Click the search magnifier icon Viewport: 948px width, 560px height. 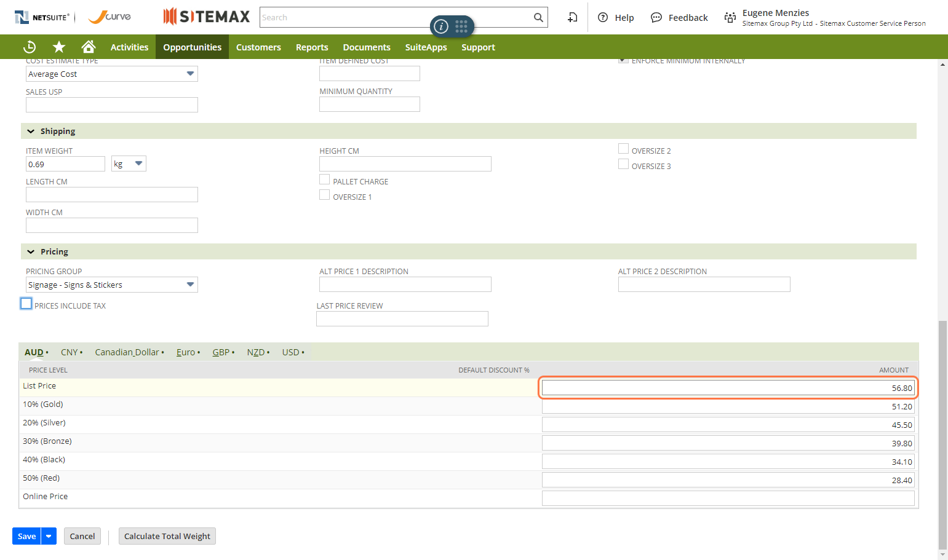click(x=538, y=17)
